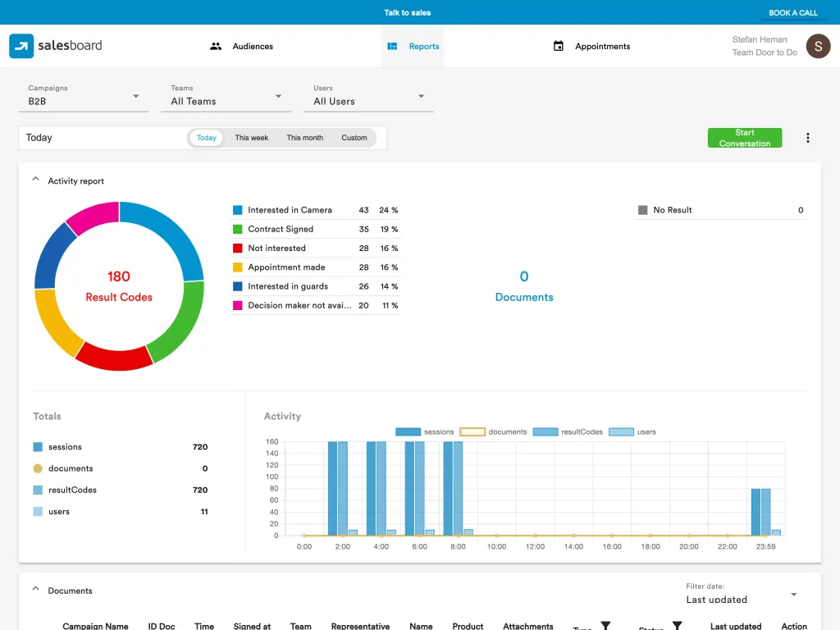Select the This week date range
Image resolution: width=840 pixels, height=630 pixels.
pyautogui.click(x=251, y=138)
